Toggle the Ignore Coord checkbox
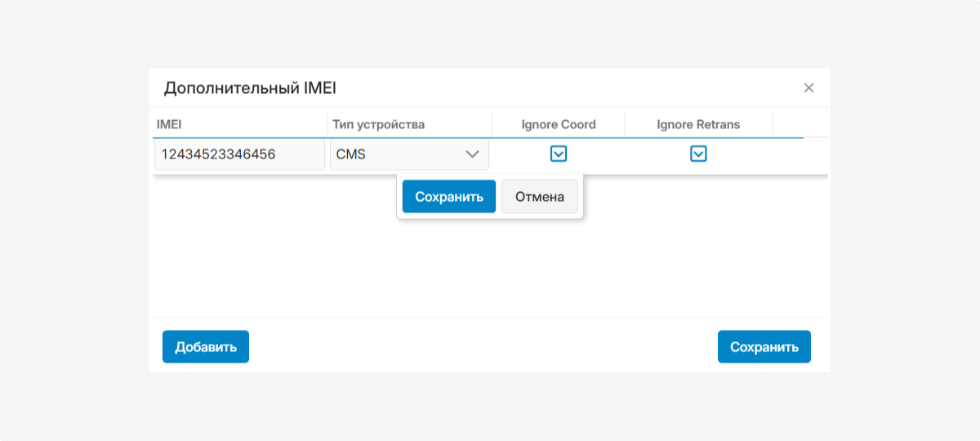The image size is (980, 441). (559, 154)
